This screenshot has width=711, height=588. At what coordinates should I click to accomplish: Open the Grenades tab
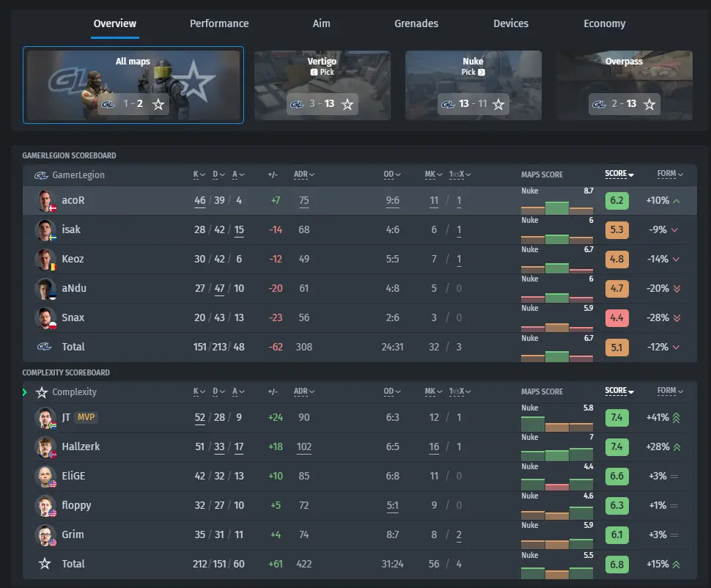(416, 23)
